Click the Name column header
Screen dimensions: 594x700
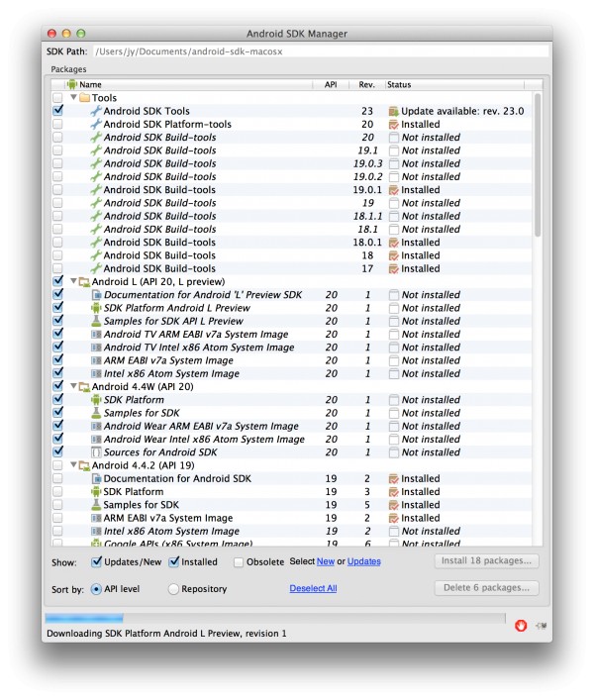[189, 85]
